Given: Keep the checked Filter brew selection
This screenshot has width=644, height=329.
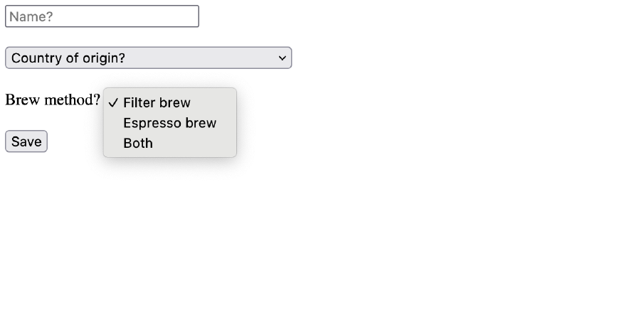Looking at the screenshot, I should [x=169, y=102].
